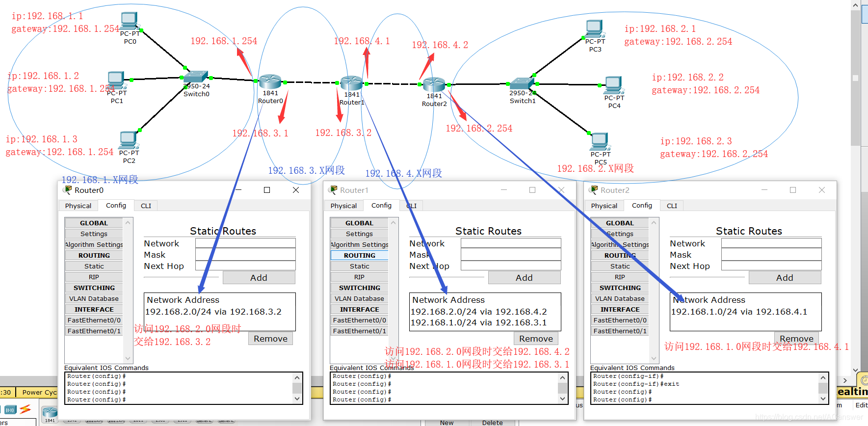868x426 pixels.
Task: Switch to Physical tab in Router0 window
Action: click(78, 206)
